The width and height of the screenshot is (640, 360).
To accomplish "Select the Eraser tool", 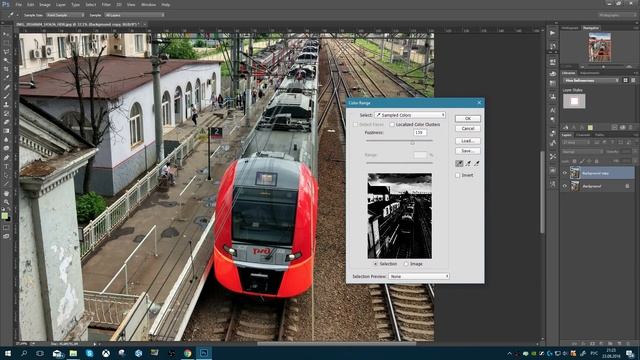I will pyautogui.click(x=6, y=122).
